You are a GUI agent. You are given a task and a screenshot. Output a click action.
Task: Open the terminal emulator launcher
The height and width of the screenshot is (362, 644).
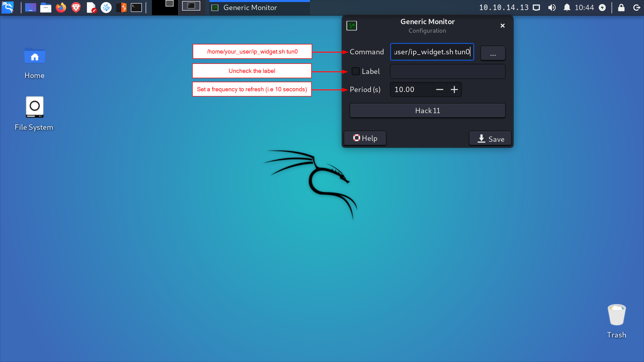[x=136, y=8]
